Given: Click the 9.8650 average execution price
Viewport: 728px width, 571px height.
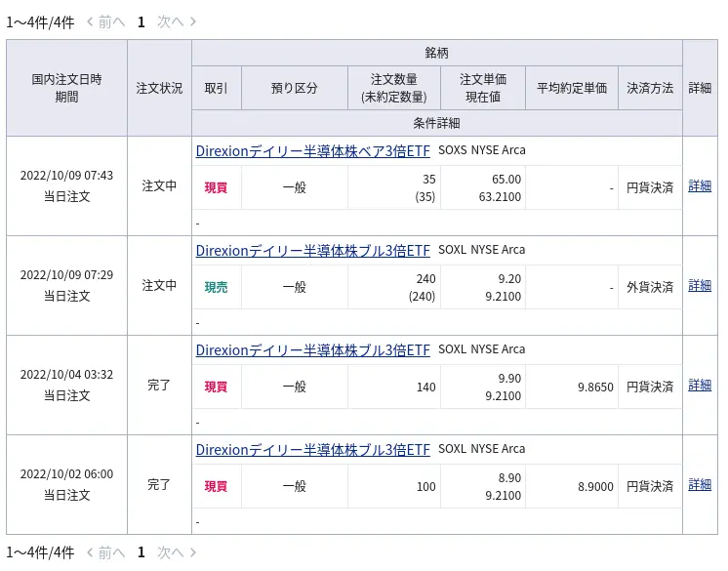Looking at the screenshot, I should coord(595,387).
